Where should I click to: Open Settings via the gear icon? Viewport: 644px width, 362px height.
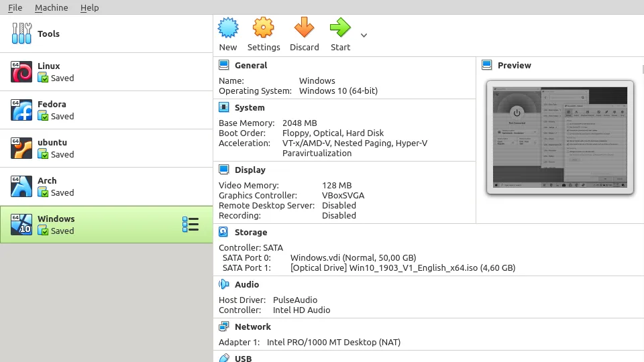point(263,28)
